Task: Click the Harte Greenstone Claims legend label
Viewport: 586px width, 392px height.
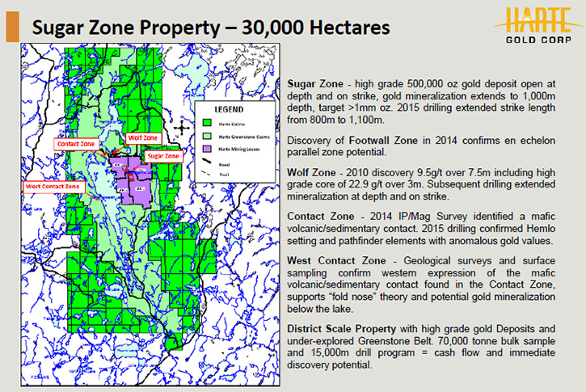Action: coord(244,137)
